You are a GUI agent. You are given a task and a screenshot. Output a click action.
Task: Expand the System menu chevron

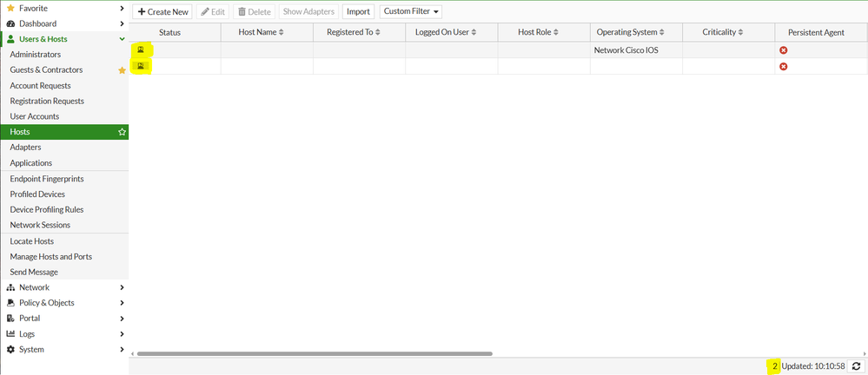coord(122,350)
